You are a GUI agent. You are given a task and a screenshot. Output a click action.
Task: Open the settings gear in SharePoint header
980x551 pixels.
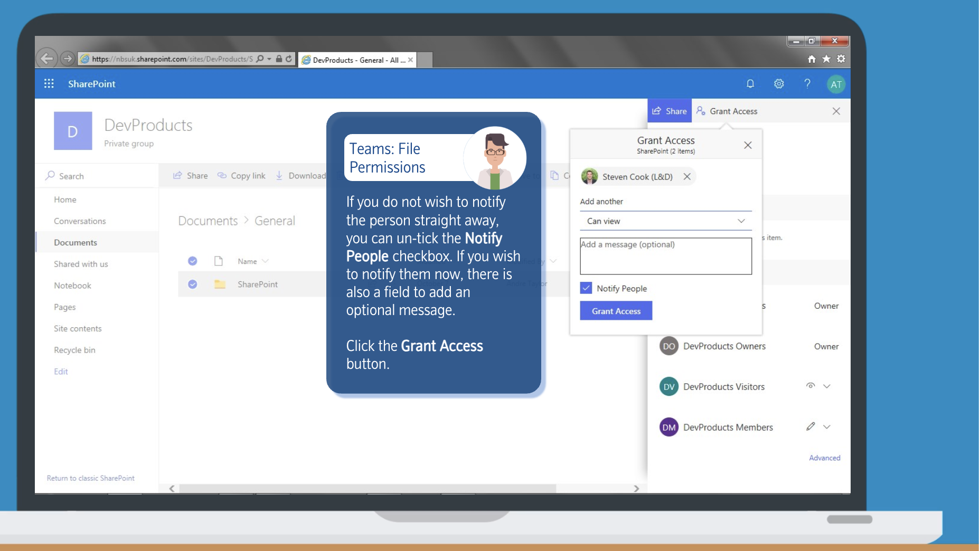click(778, 84)
